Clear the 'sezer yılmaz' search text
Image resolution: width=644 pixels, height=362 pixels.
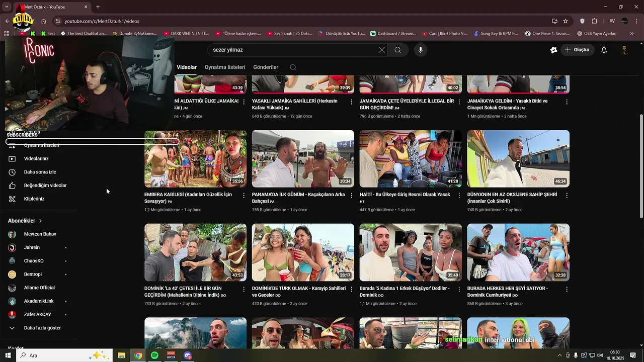[381, 50]
